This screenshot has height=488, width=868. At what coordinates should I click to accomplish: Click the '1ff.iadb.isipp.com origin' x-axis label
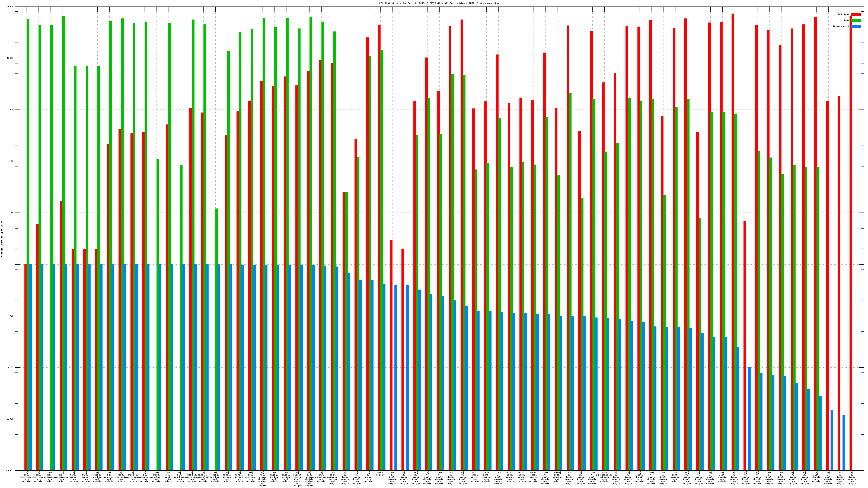coord(474,477)
